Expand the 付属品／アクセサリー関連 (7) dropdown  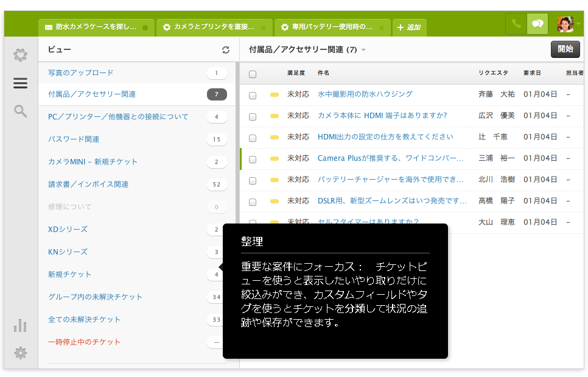[x=363, y=50]
